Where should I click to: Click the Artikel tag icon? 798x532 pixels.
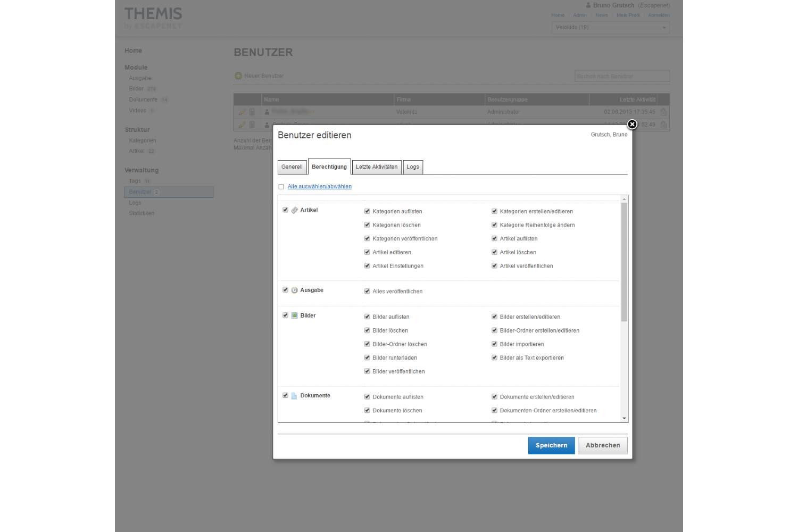click(x=294, y=210)
